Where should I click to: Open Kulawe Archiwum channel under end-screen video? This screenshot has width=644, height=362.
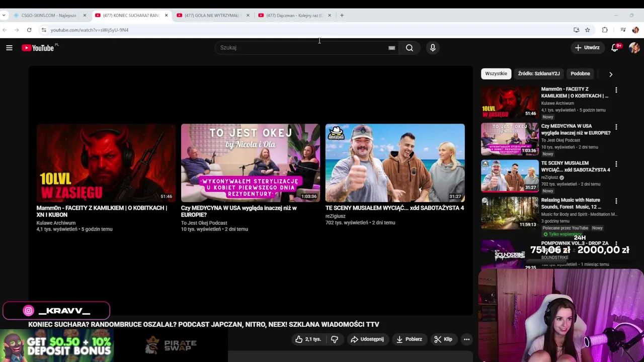tap(56, 223)
